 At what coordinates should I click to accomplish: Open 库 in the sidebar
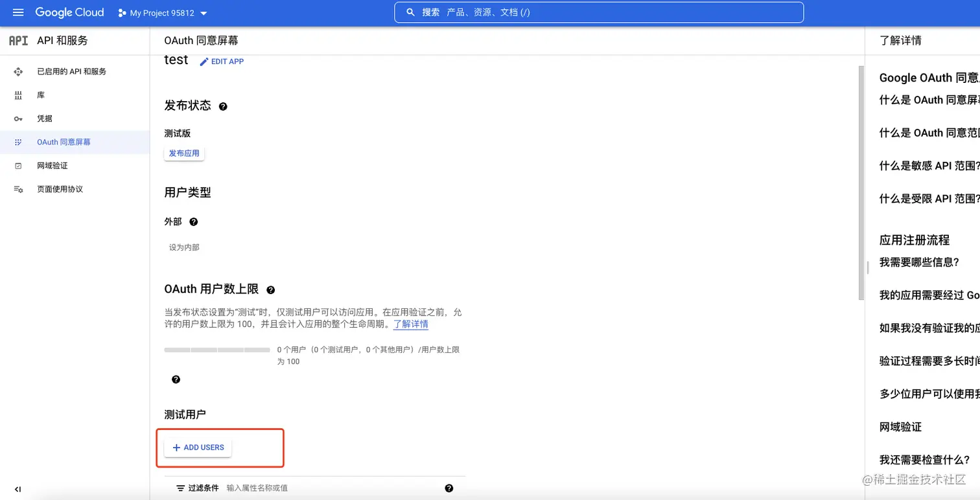[x=75, y=95]
